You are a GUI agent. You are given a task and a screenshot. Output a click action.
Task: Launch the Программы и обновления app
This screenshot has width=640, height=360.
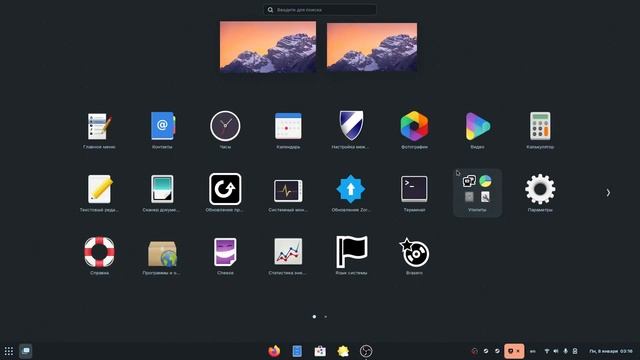pyautogui.click(x=162, y=253)
